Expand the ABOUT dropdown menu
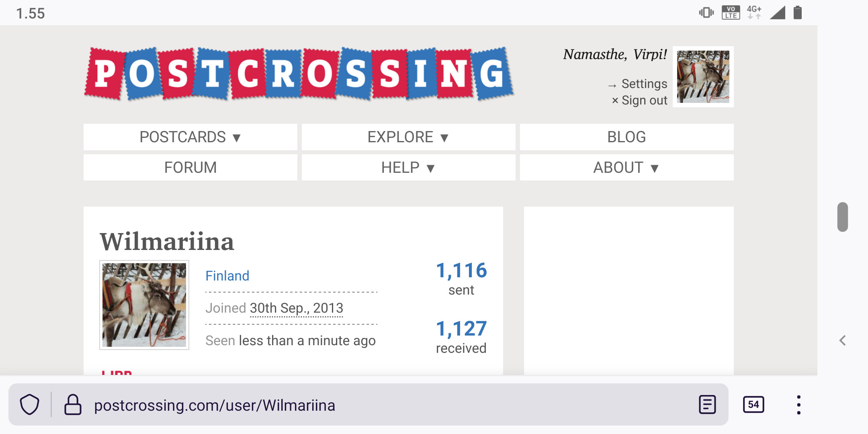The width and height of the screenshot is (868, 434). [x=626, y=168]
